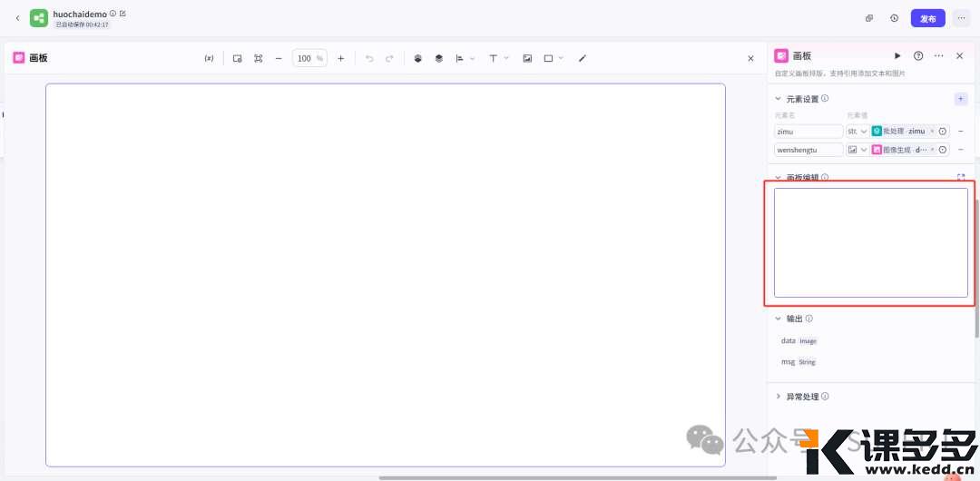Open the alignment options dropdown
Viewport: 980px width, 481px height.
pyautogui.click(x=465, y=58)
